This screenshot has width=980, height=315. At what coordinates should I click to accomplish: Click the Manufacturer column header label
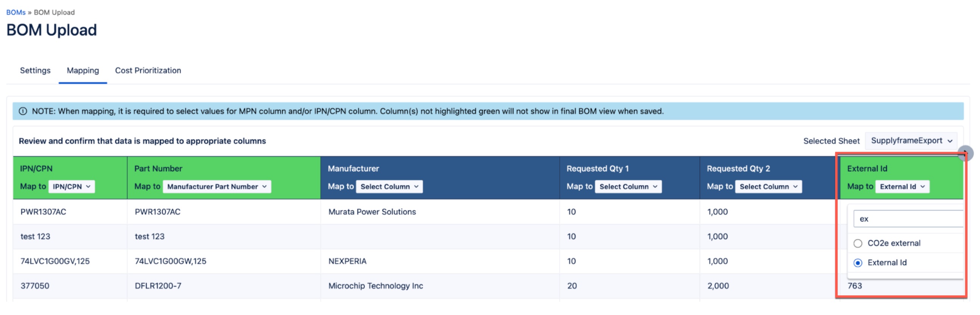[353, 169]
